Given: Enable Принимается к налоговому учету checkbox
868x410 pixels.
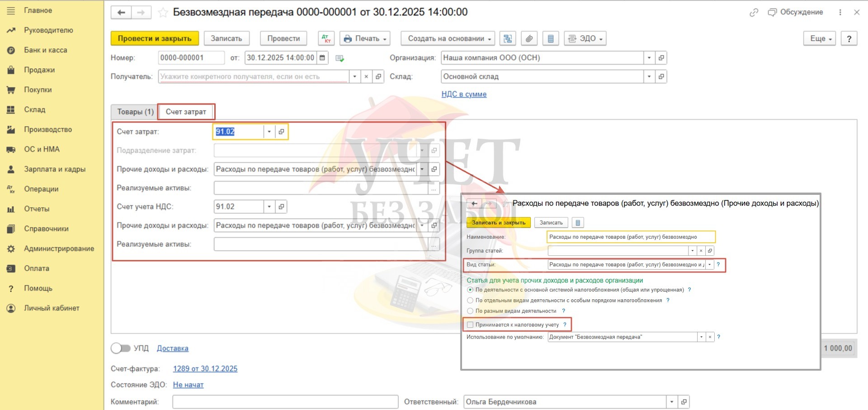Looking at the screenshot, I should pos(470,325).
